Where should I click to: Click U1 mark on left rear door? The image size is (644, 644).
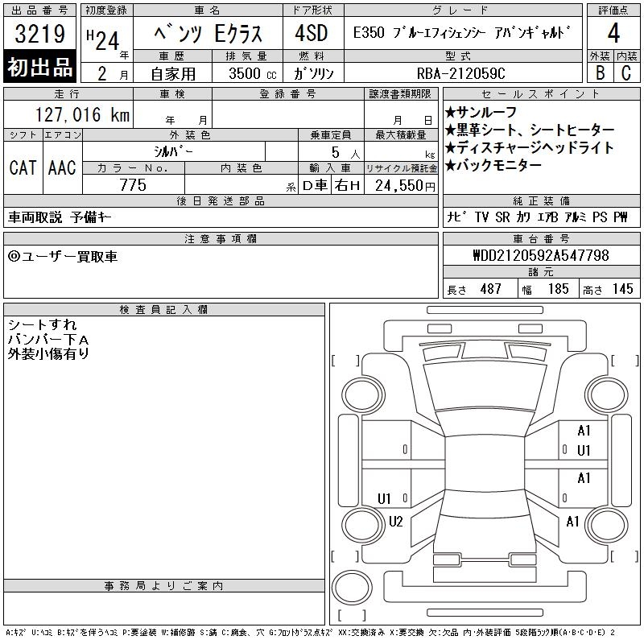(x=384, y=498)
